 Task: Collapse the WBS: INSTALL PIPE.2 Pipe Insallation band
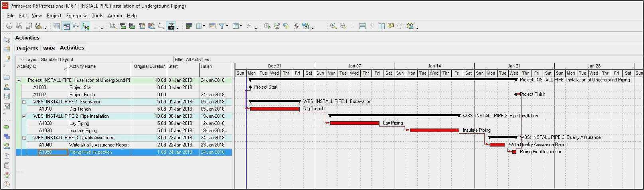(24, 116)
